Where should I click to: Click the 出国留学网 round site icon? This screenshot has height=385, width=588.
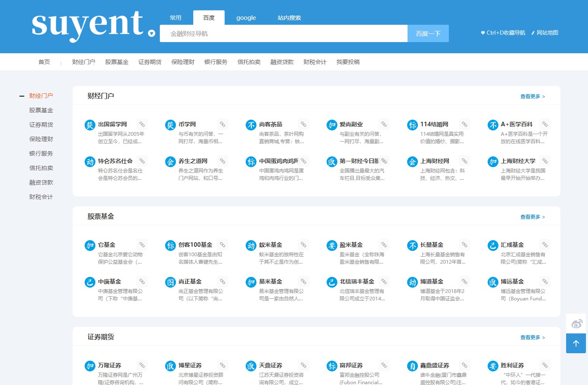click(90, 125)
